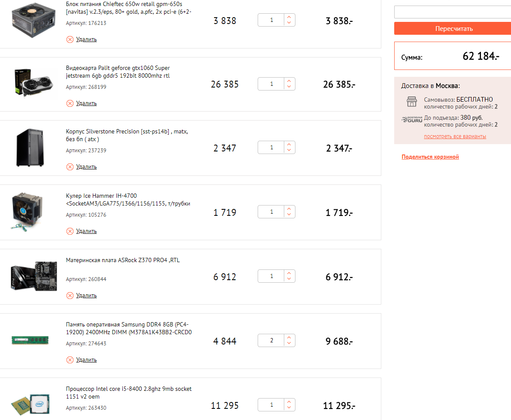511x420 pixels.
Task: Click remove icon for Palit video card
Action: pyautogui.click(x=70, y=103)
